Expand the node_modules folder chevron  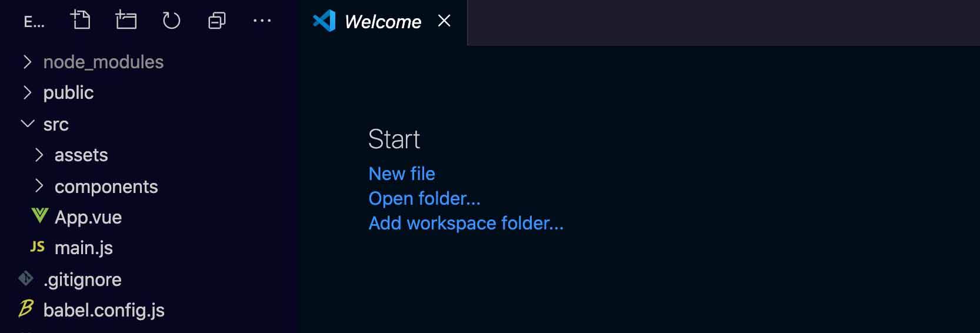tap(27, 62)
